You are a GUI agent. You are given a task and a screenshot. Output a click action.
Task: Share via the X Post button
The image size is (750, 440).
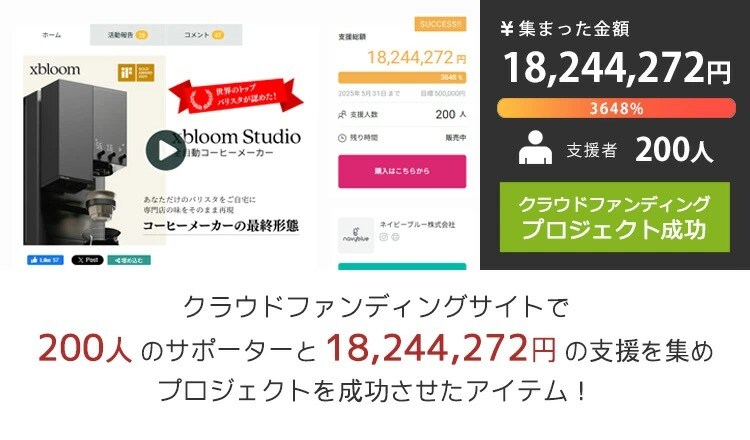pyautogui.click(x=88, y=260)
